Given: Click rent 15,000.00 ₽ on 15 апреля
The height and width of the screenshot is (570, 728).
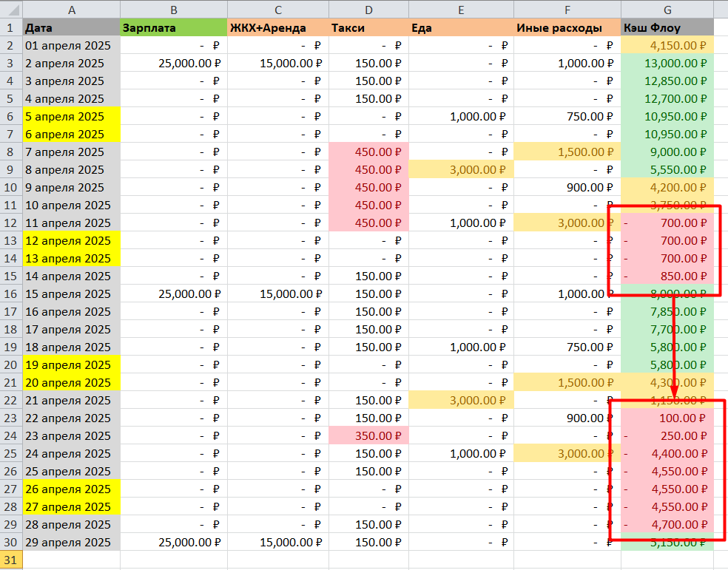Looking at the screenshot, I should pyautogui.click(x=278, y=294).
